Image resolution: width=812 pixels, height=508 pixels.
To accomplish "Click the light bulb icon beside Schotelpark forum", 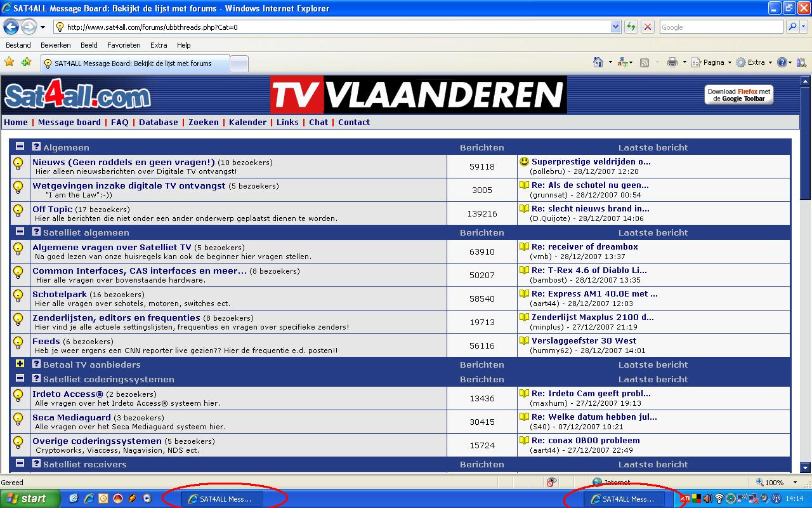I will click(18, 296).
